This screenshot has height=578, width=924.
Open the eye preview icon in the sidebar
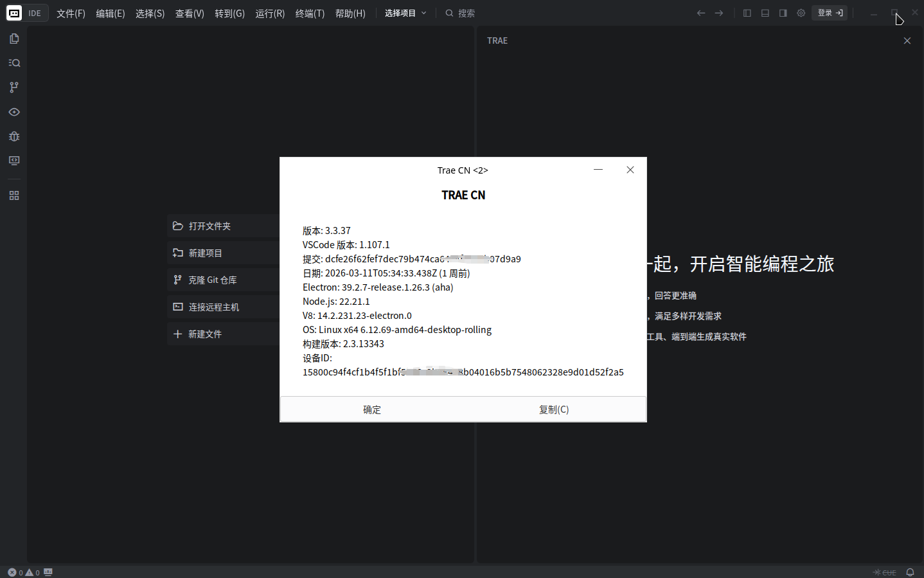pos(14,112)
